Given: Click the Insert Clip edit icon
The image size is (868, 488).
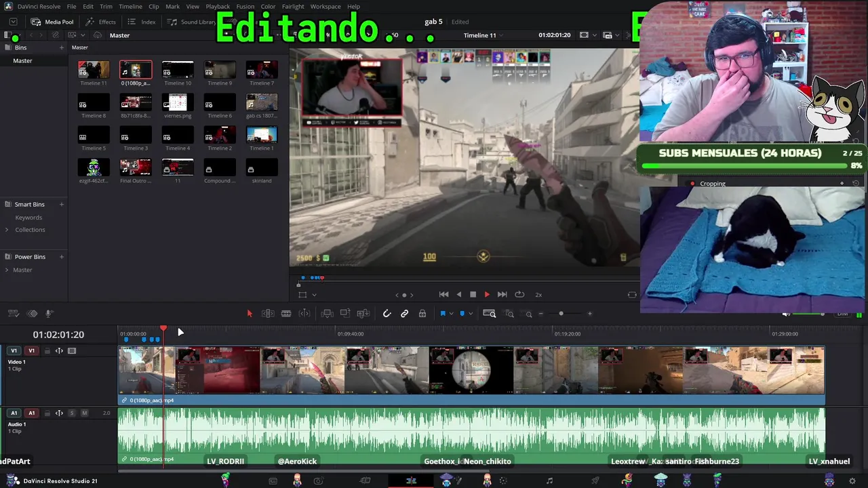Looking at the screenshot, I should click(327, 313).
